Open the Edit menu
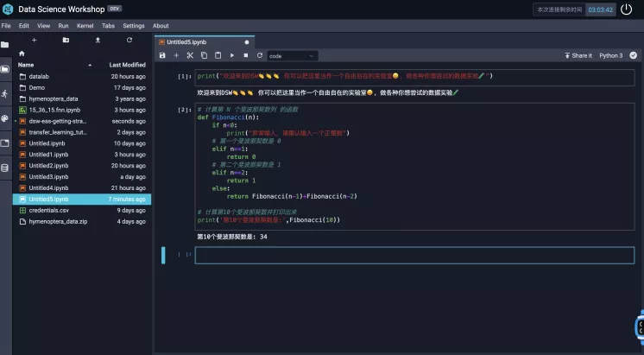Image resolution: width=644 pixels, height=355 pixels. (x=24, y=25)
